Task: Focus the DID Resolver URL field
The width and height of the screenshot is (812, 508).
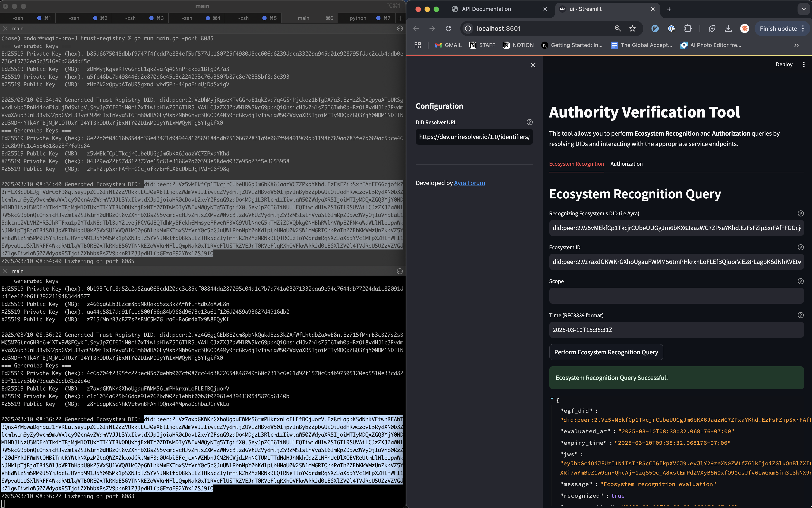Action: [x=474, y=137]
